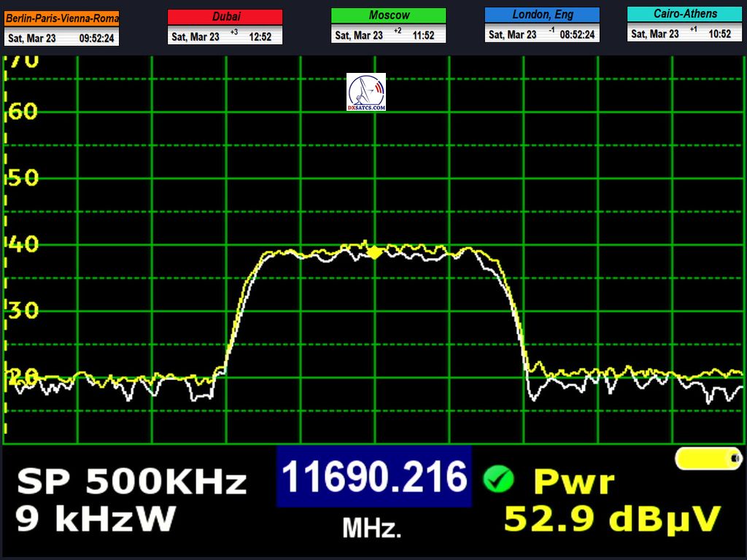747x560 pixels.
Task: Click London time showing 08:52:24
Action: pyautogui.click(x=577, y=34)
